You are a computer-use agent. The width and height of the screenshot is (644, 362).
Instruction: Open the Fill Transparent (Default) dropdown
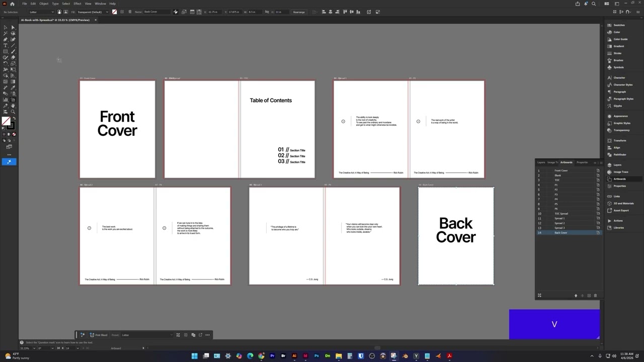93,12
